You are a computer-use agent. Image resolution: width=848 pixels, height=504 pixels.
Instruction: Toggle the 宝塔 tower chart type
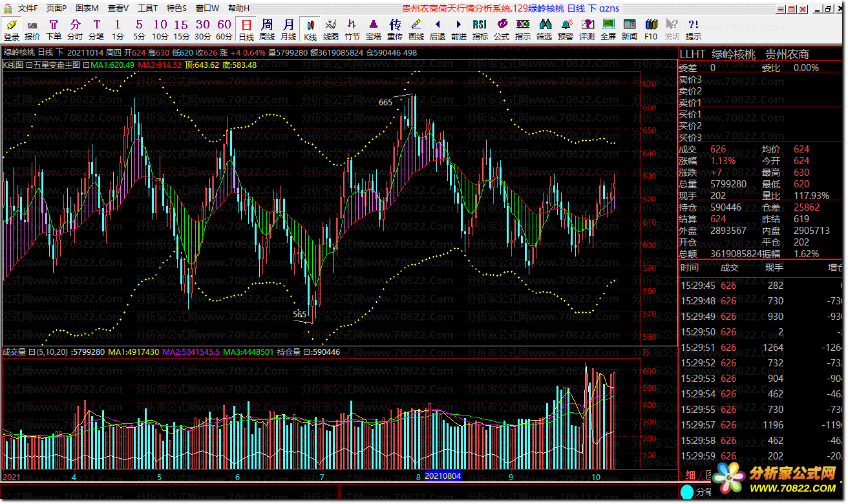[x=374, y=29]
